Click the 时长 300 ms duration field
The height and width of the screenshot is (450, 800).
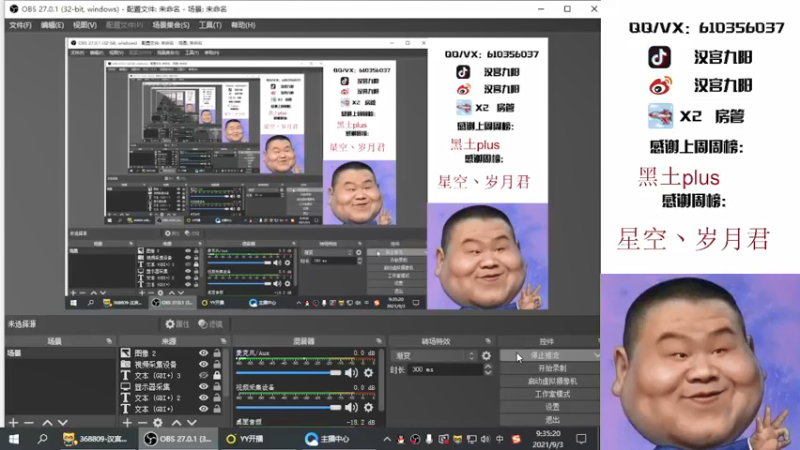point(445,369)
